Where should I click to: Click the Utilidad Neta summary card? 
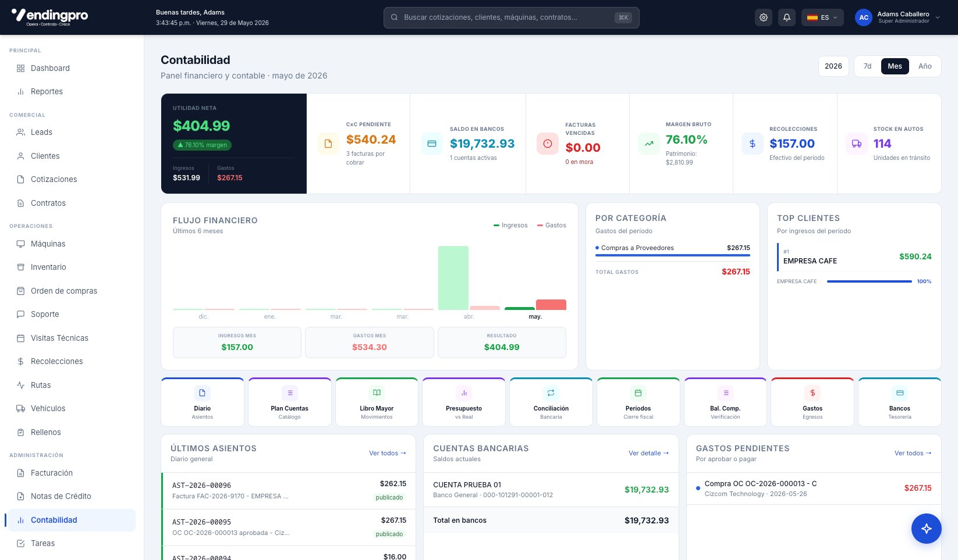pyautogui.click(x=234, y=144)
